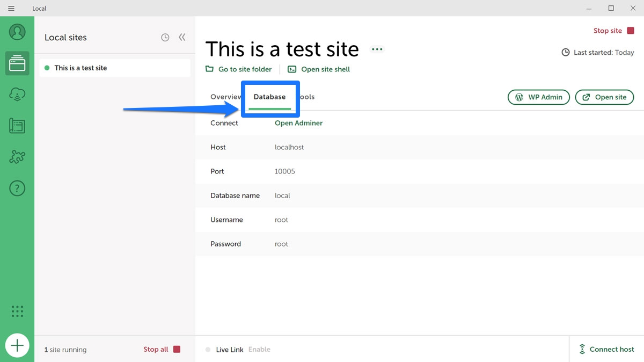Open the Connect cloud icon in sidebar

17,95
